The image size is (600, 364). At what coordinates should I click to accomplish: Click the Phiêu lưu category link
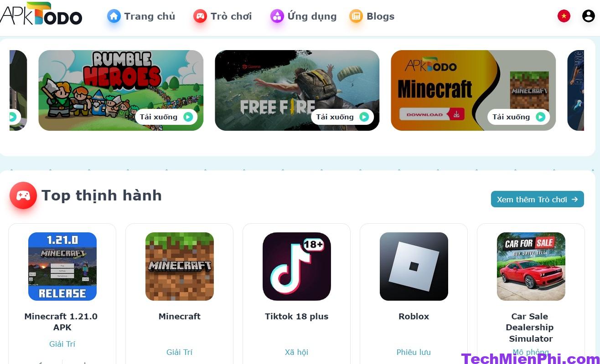[x=414, y=352]
